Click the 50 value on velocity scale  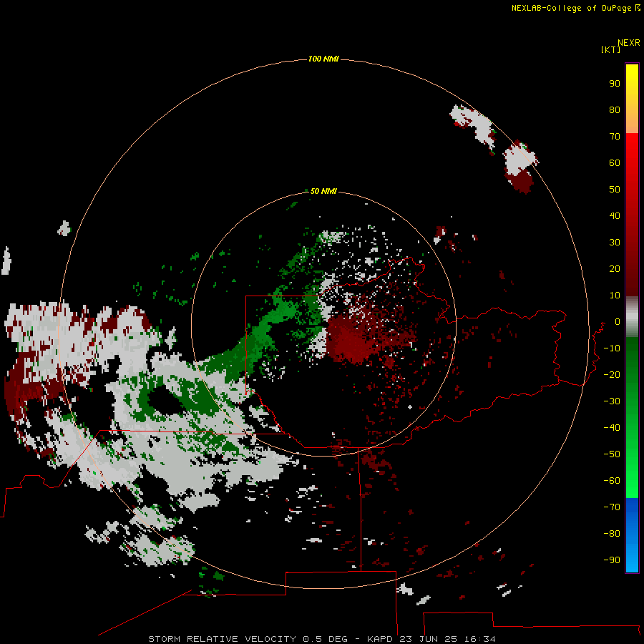coord(615,190)
